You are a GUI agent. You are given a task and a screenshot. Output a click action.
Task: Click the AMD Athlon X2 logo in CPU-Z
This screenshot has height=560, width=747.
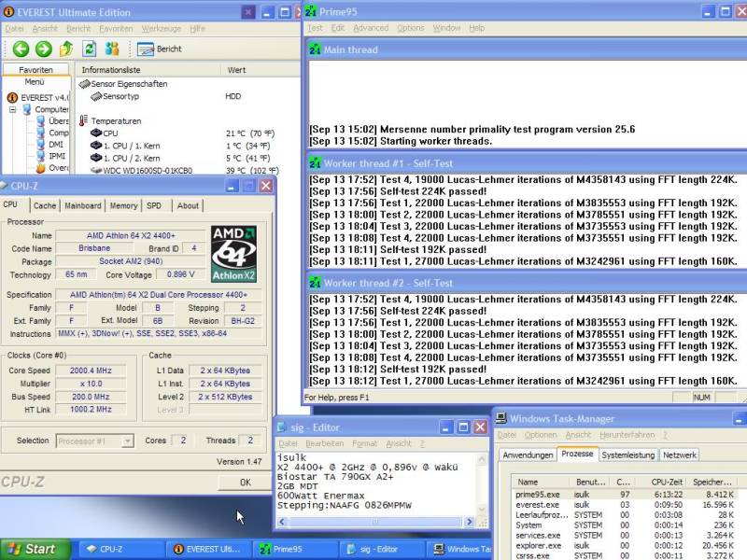tap(234, 254)
